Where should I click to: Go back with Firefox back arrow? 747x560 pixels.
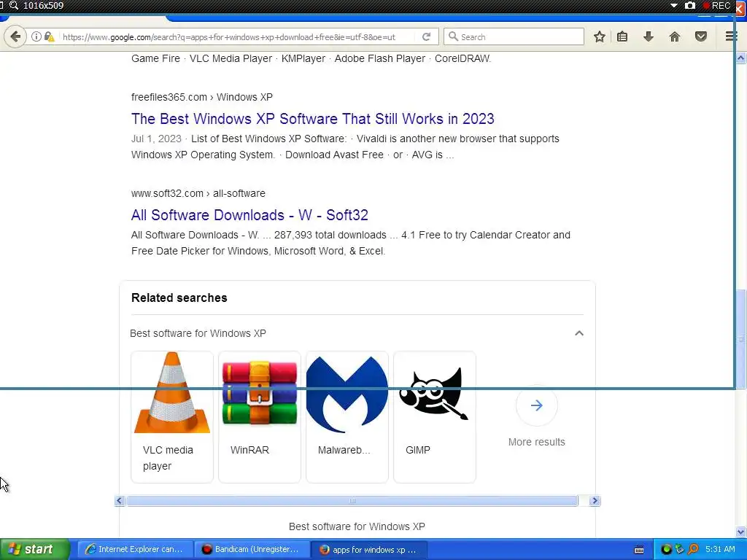(15, 36)
